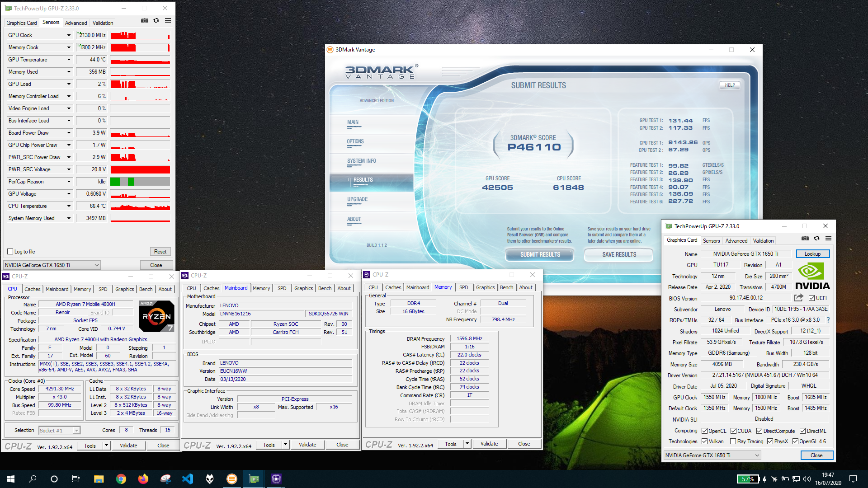Open the Action Center notifications icon

[x=853, y=479]
